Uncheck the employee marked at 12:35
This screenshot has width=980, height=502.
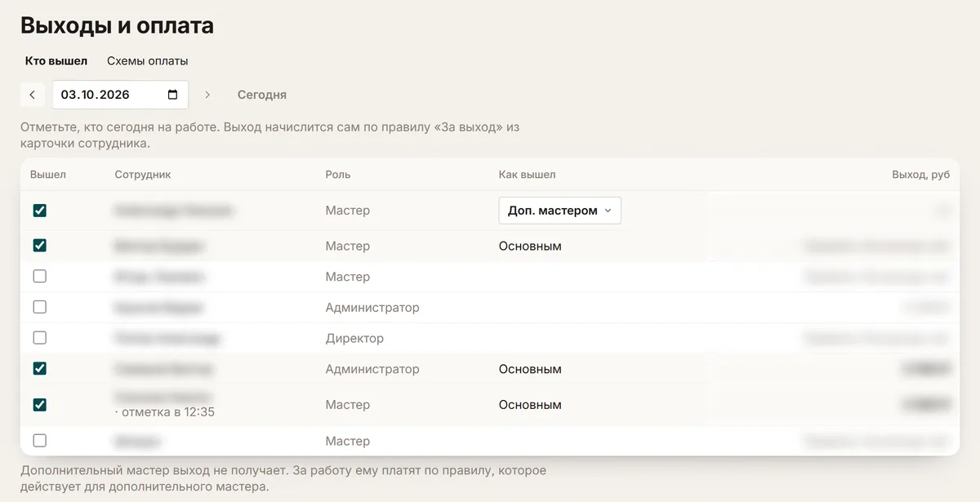point(39,405)
